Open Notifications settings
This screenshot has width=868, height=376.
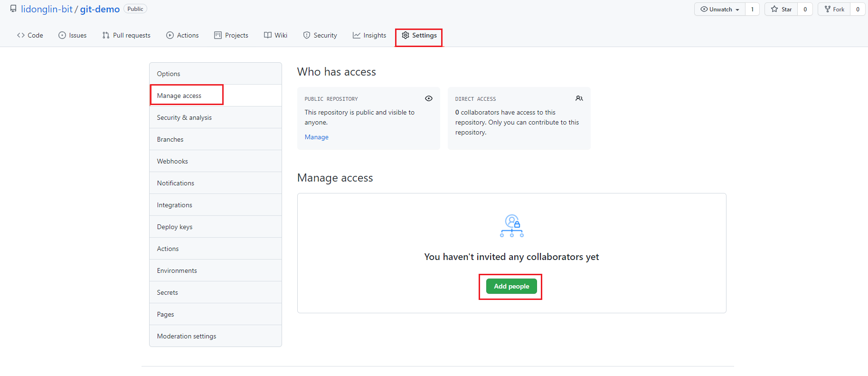point(216,183)
